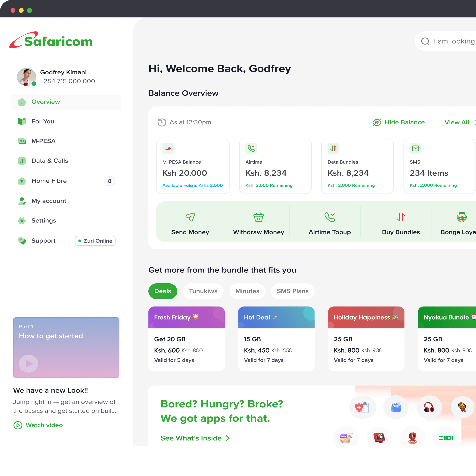Click the See What's Inside chevron arrow
476x476 pixels.
(x=228, y=438)
